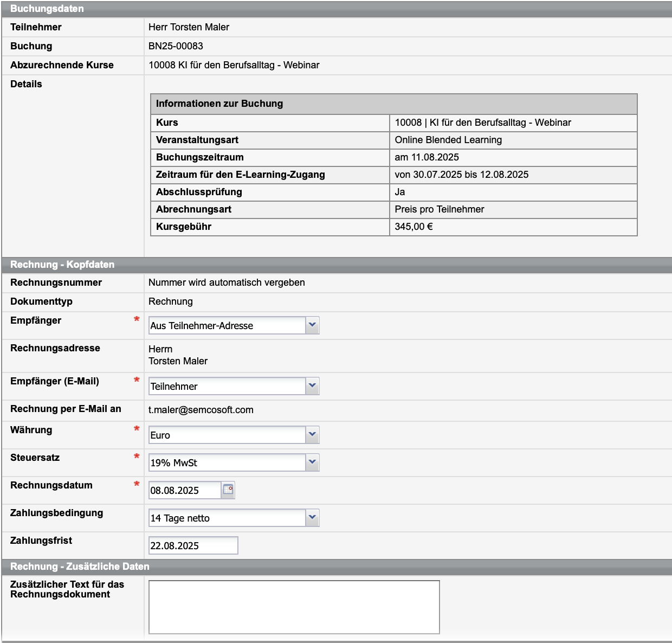Screen dimensions: 672x643
Task: Click the Rechnung - Zusätzliche Daten header
Action: pyautogui.click(x=80, y=567)
